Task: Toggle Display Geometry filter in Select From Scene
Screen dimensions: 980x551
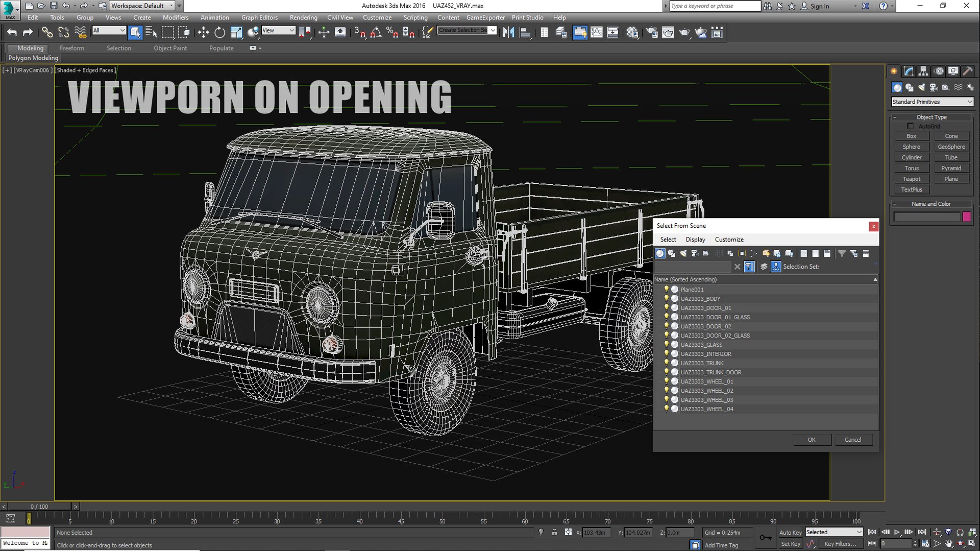Action: coord(660,254)
